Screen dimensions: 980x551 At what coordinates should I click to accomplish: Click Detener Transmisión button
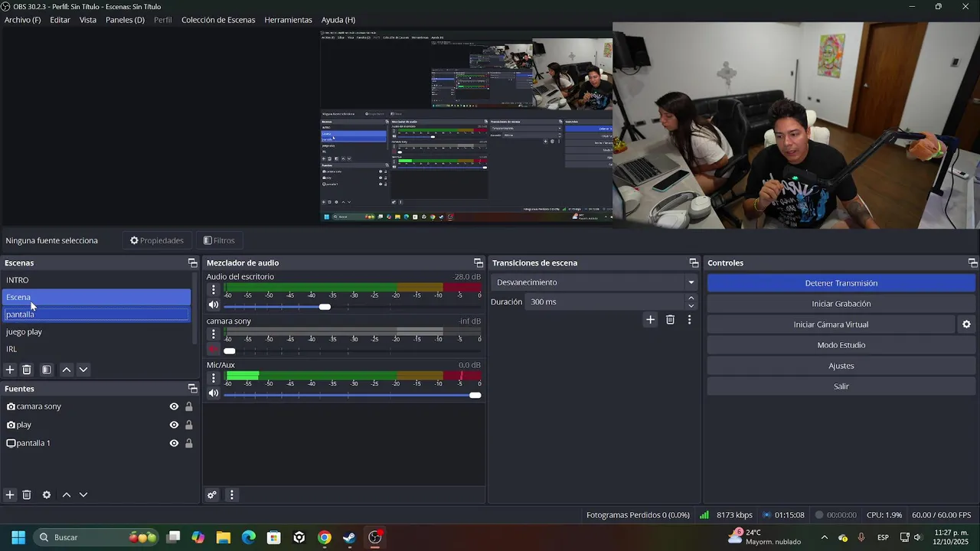[841, 283]
